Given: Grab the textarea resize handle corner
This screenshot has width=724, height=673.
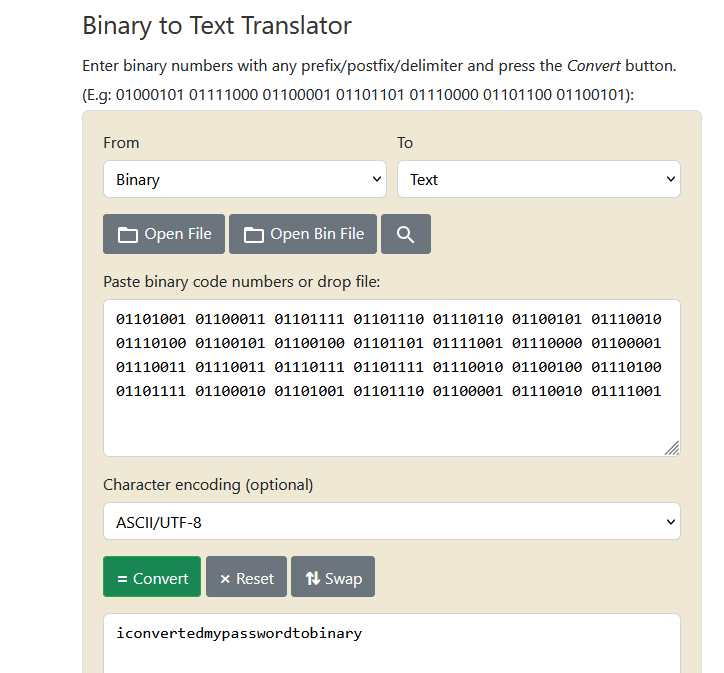Looking at the screenshot, I should [x=672, y=448].
